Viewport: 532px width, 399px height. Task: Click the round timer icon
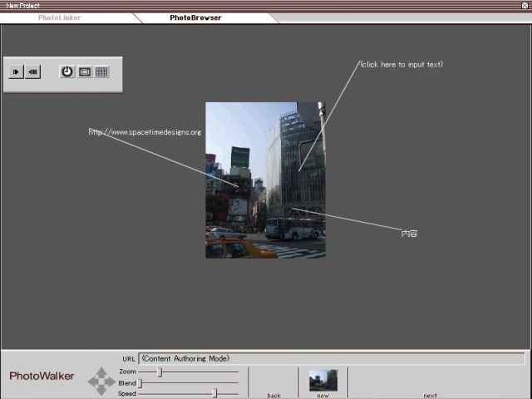coord(66,72)
